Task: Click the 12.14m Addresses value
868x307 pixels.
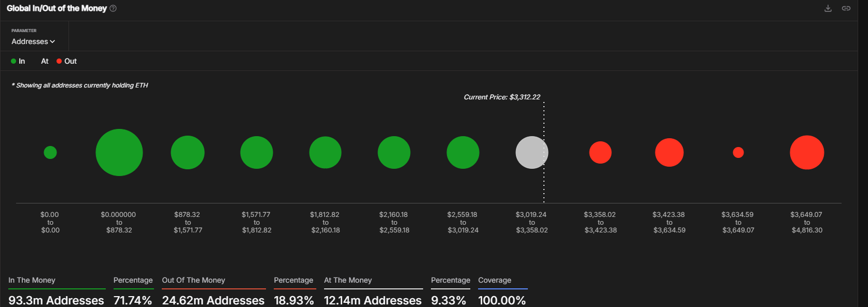Action: [373, 300]
